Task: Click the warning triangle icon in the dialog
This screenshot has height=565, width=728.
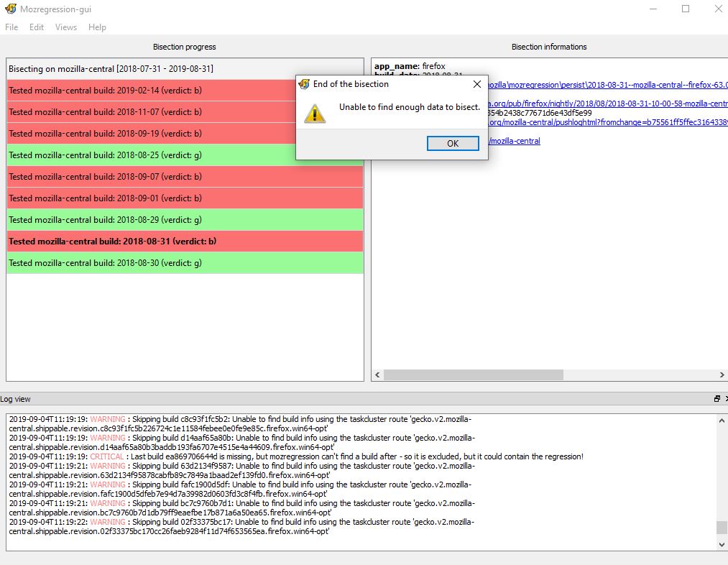Action: [315, 114]
